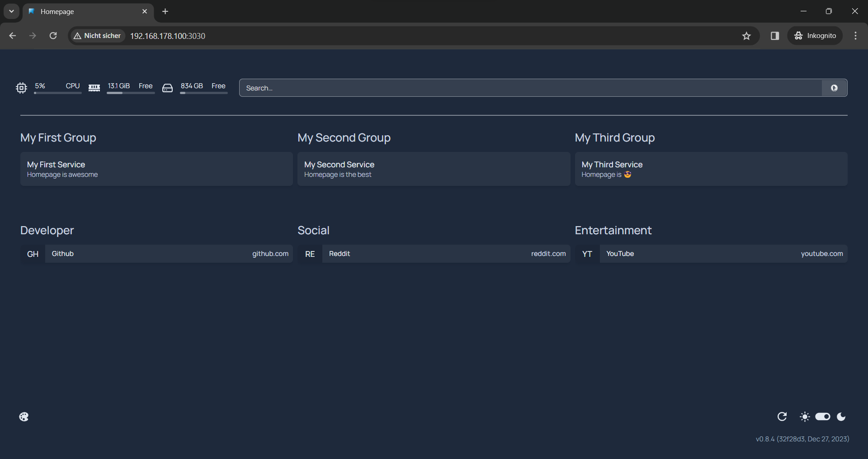
Task: Click the GH icon on the Github card
Action: click(x=33, y=254)
